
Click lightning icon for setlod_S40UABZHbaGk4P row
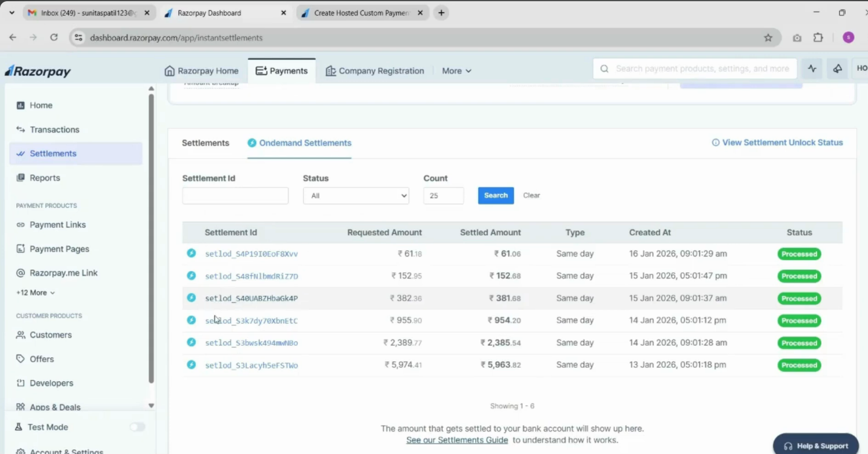[192, 298]
